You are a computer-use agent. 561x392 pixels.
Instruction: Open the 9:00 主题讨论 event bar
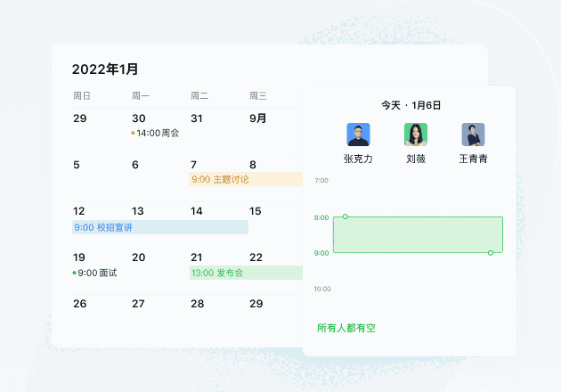[246, 179]
